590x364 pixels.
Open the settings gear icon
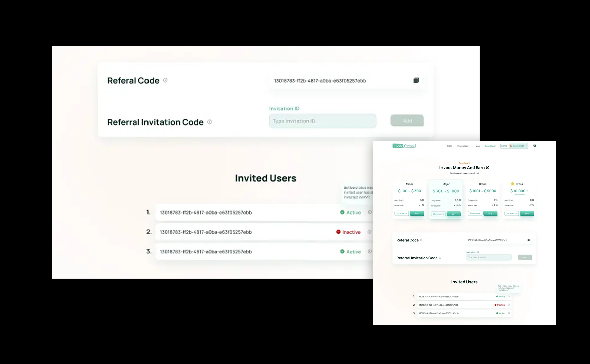535,146
